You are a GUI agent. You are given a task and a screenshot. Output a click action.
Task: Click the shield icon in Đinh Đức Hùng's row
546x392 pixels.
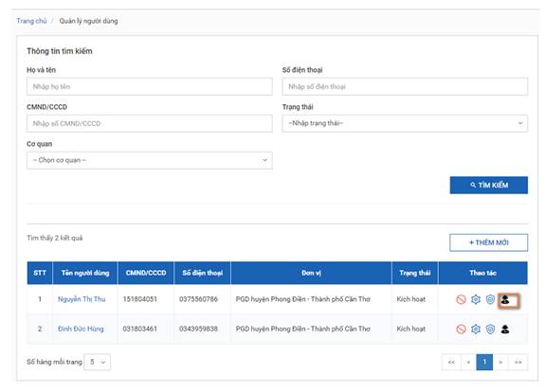pos(490,330)
